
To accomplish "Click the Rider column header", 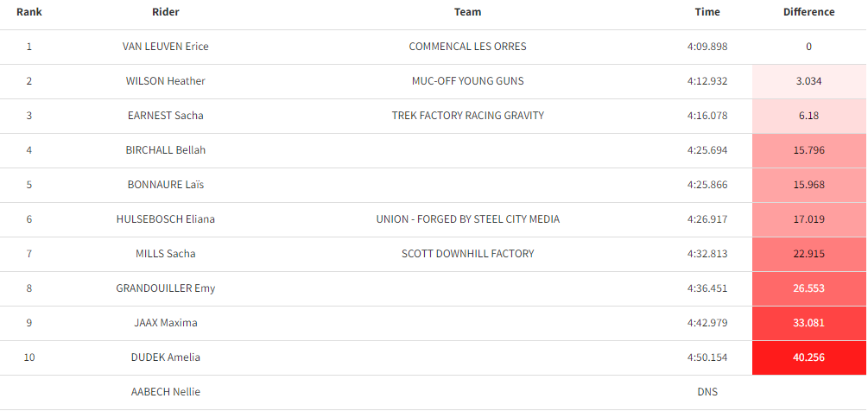I will point(166,11).
